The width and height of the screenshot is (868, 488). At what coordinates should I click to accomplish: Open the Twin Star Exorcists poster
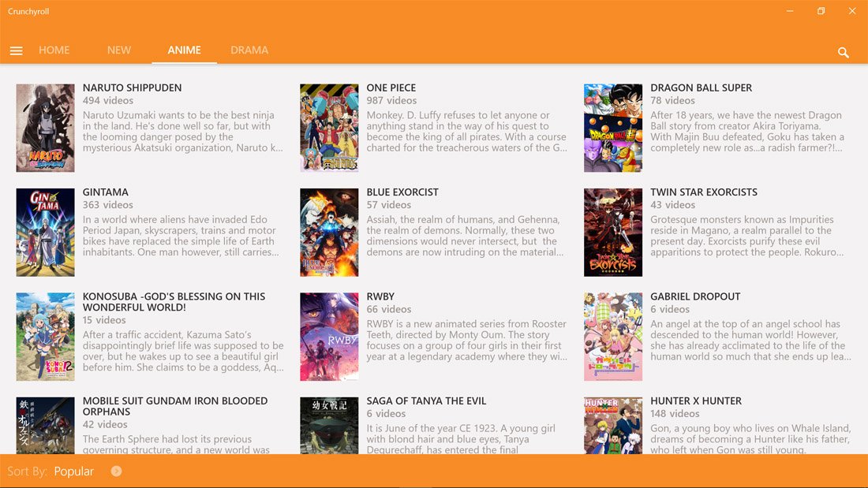point(613,233)
